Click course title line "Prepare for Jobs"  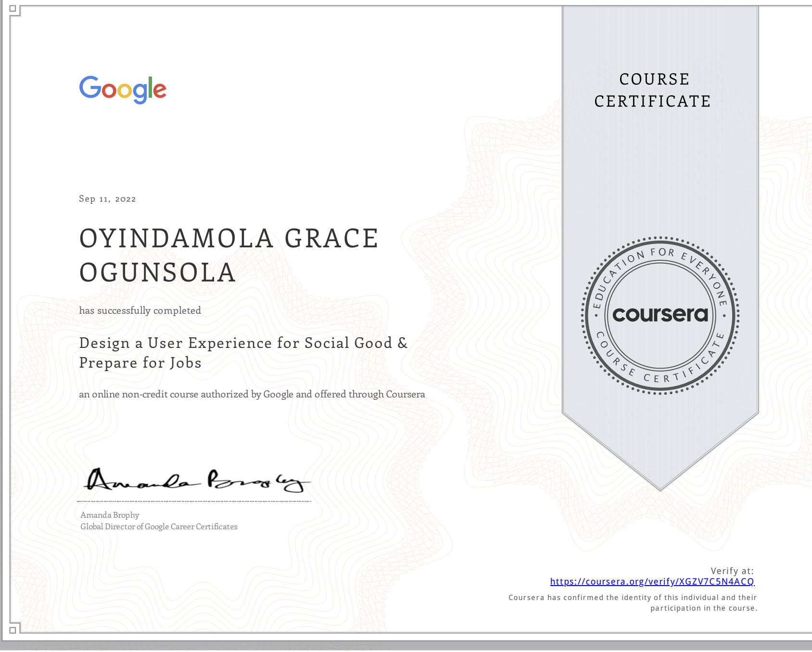(140, 363)
